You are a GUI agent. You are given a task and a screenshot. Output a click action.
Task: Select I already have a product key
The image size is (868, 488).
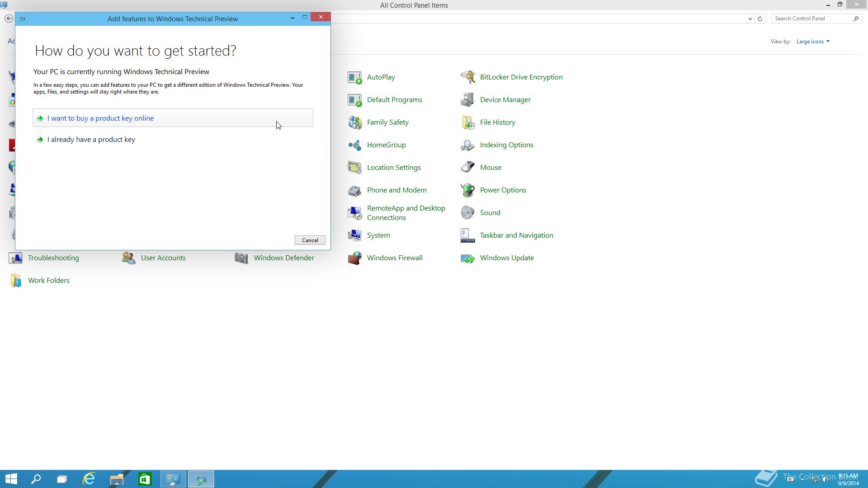pyautogui.click(x=173, y=140)
